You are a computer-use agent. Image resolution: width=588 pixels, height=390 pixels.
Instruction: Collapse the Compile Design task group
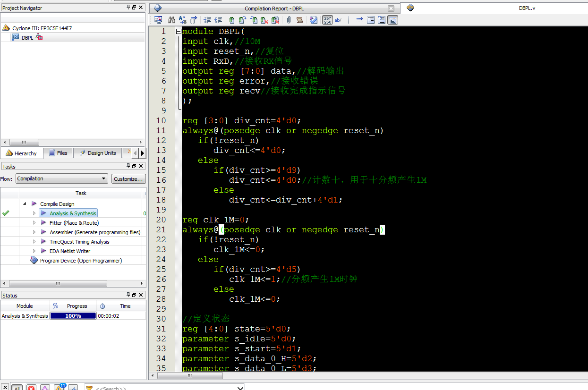pyautogui.click(x=25, y=204)
